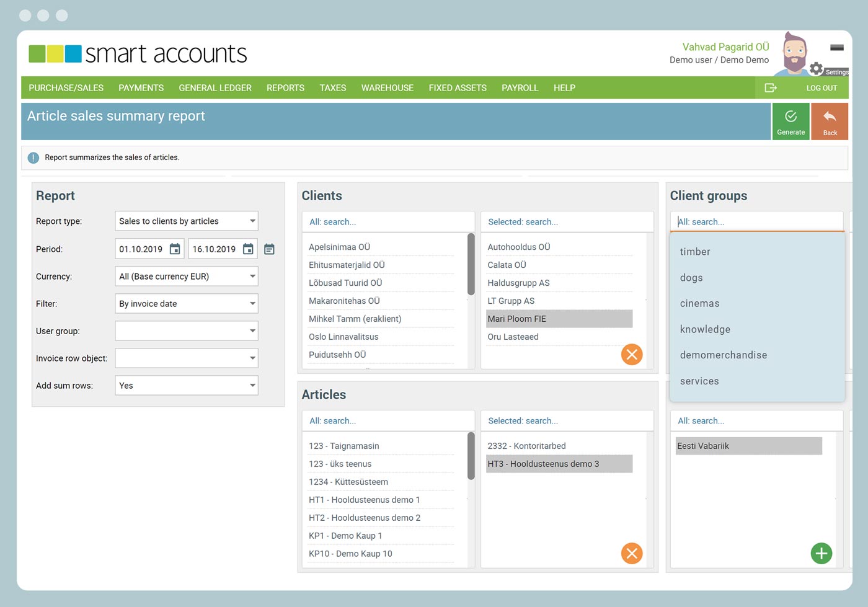Viewport: 868px width, 607px height.
Task: Select Mari Ploom FIE in selected clients
Action: click(560, 319)
